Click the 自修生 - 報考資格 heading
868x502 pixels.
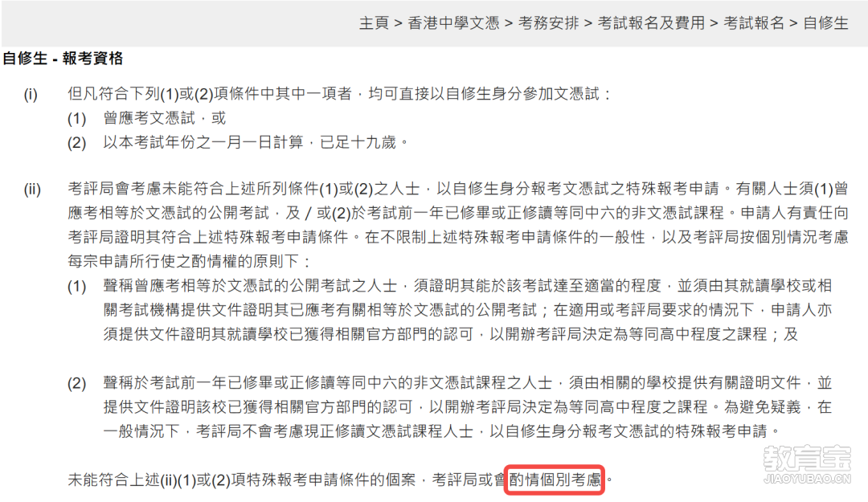63,58
